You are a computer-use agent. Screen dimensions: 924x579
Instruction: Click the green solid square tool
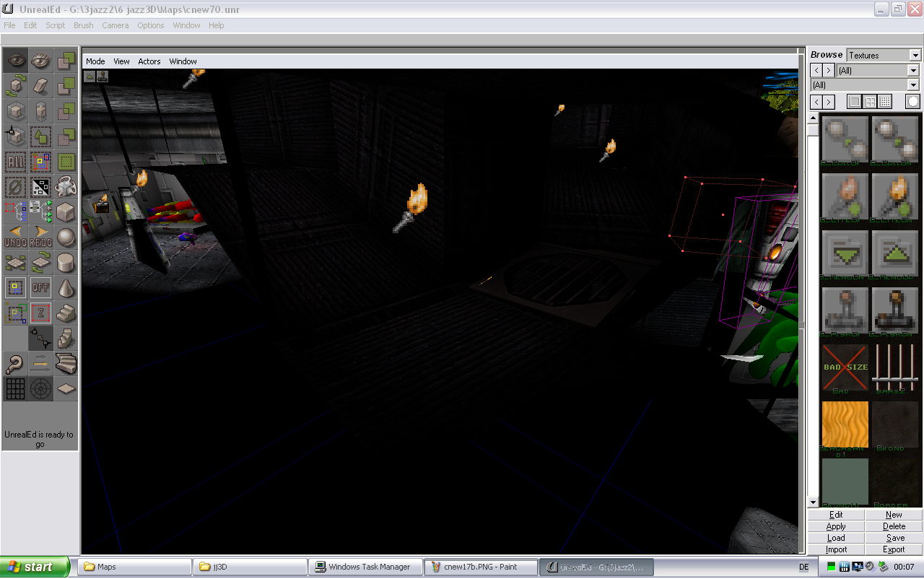pyautogui.click(x=66, y=161)
